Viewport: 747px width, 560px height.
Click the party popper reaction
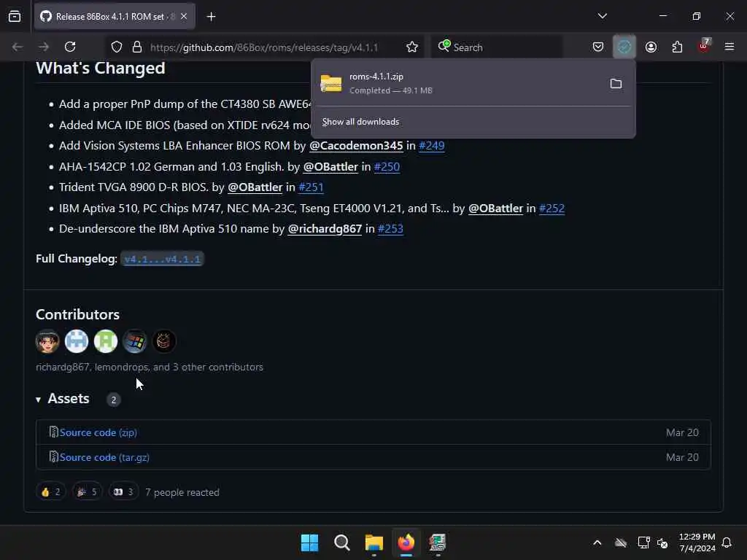(x=88, y=492)
